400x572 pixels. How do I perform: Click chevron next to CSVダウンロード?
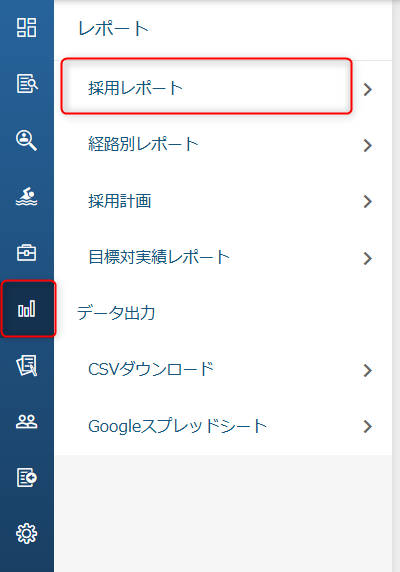pyautogui.click(x=368, y=370)
